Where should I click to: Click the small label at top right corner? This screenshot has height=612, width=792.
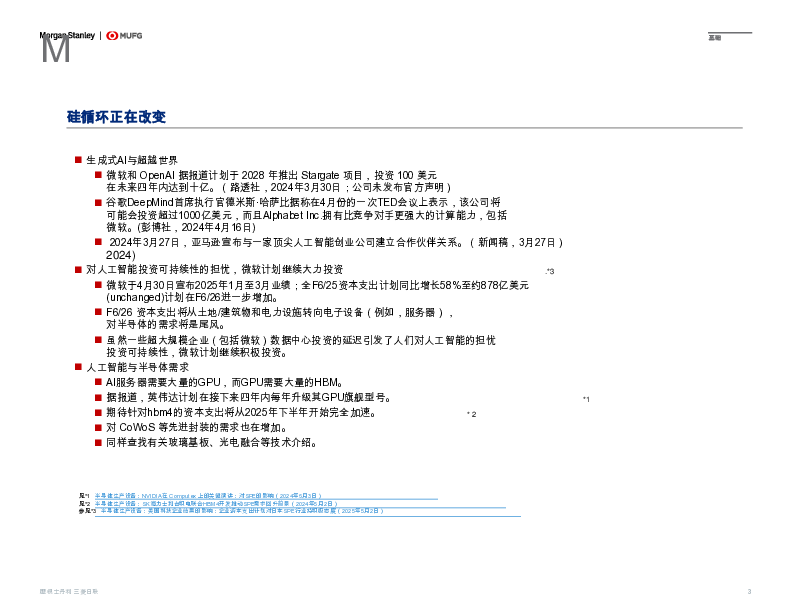[x=715, y=38]
